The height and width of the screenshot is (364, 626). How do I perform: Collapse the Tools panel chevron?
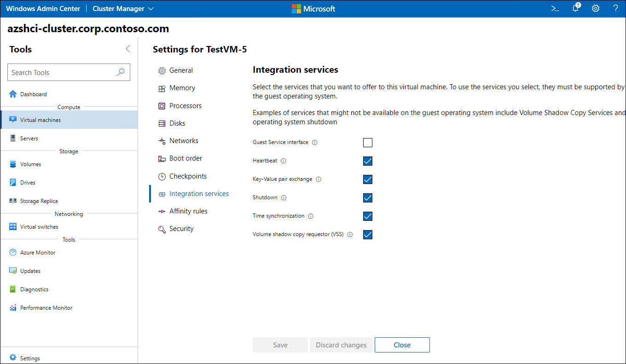[128, 49]
